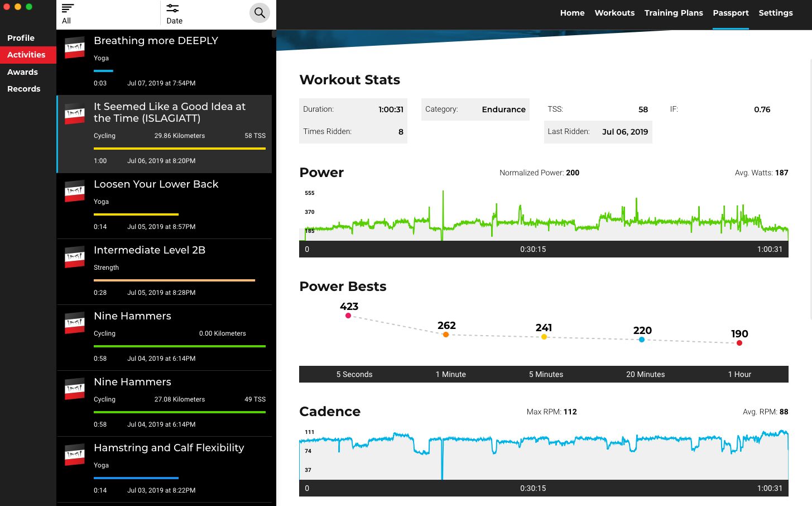Select It Seemed Like a Good Idea activity
The height and width of the screenshot is (506, 812).
[164, 134]
